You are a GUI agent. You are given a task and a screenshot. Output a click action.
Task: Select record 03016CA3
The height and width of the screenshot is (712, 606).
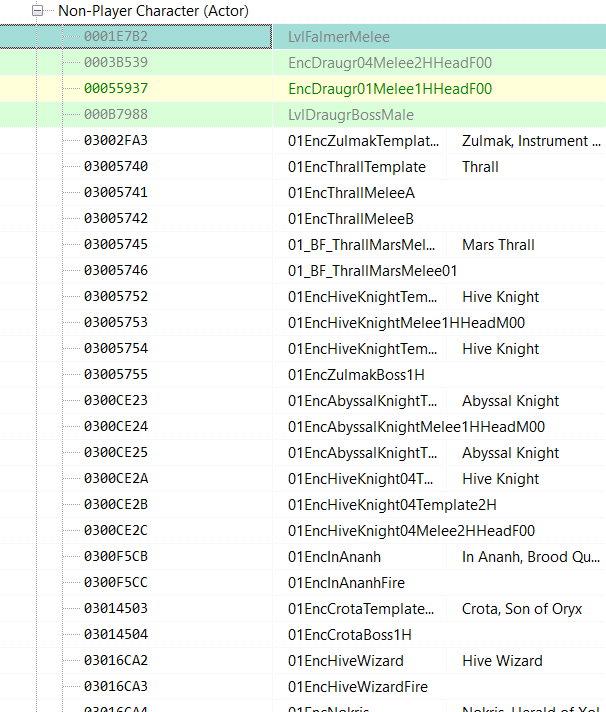[x=116, y=686]
